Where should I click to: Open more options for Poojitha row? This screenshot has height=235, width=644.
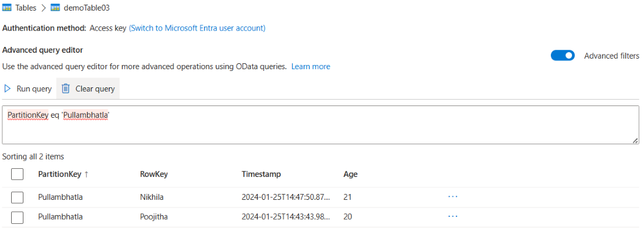tap(453, 217)
